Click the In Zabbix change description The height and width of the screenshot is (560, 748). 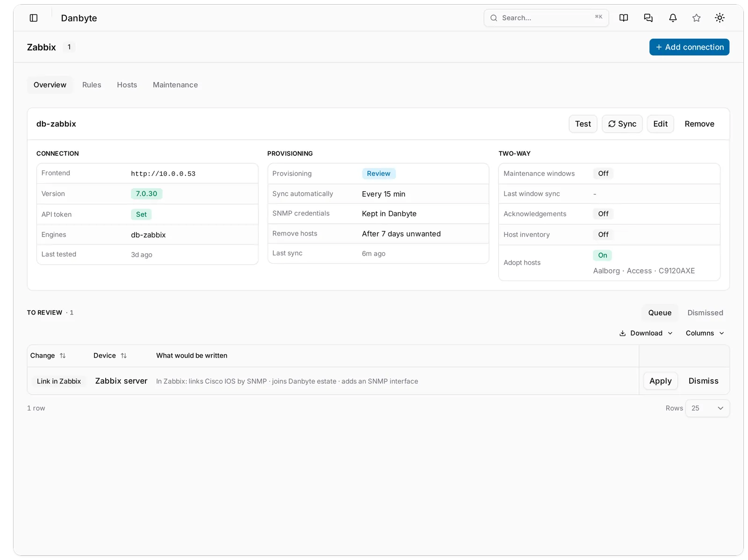click(x=287, y=381)
